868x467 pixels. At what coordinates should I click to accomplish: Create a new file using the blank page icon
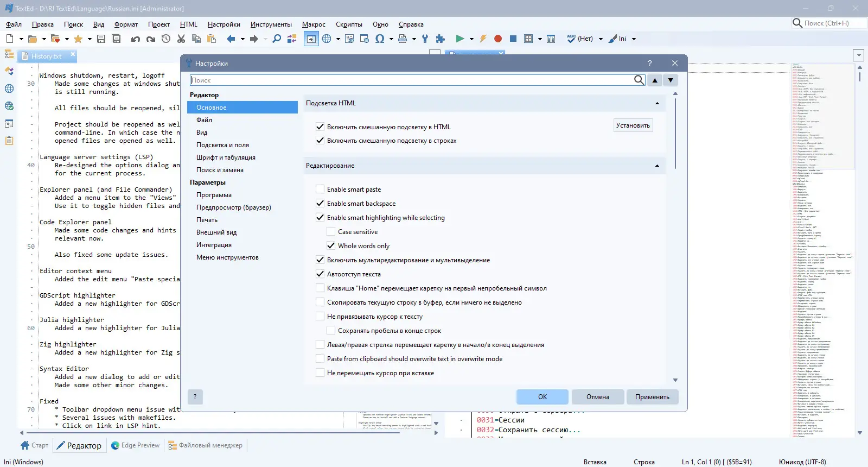point(10,39)
